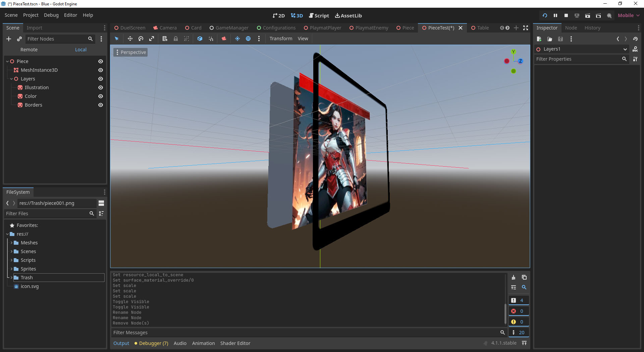
Task: Run the project reload icon
Action: (x=545, y=15)
